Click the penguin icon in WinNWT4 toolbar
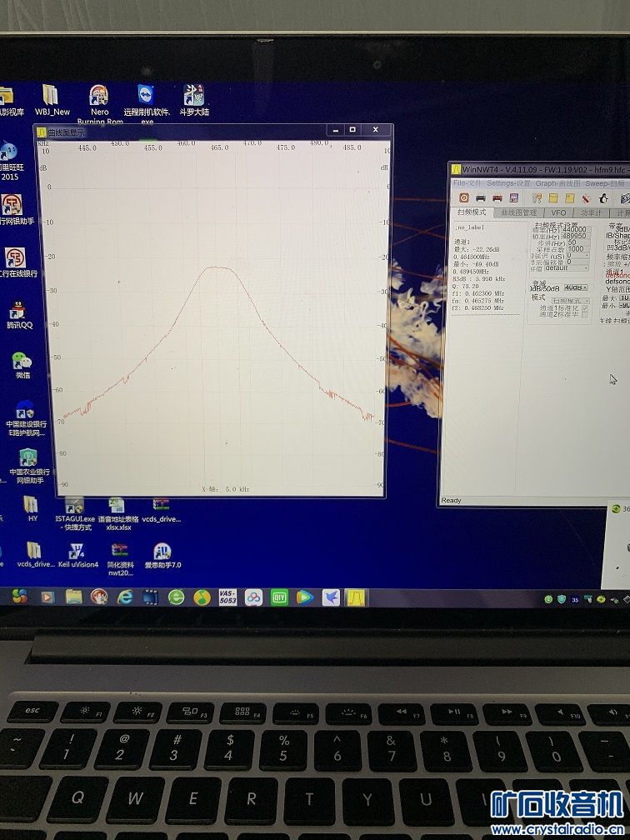 pyautogui.click(x=603, y=198)
